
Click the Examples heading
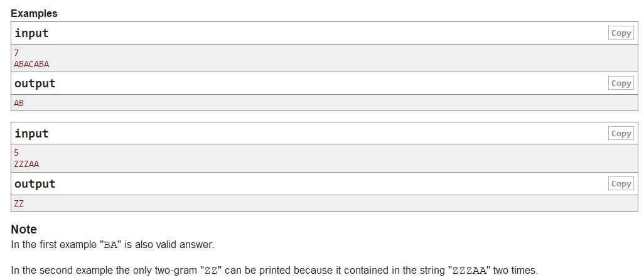(x=34, y=13)
